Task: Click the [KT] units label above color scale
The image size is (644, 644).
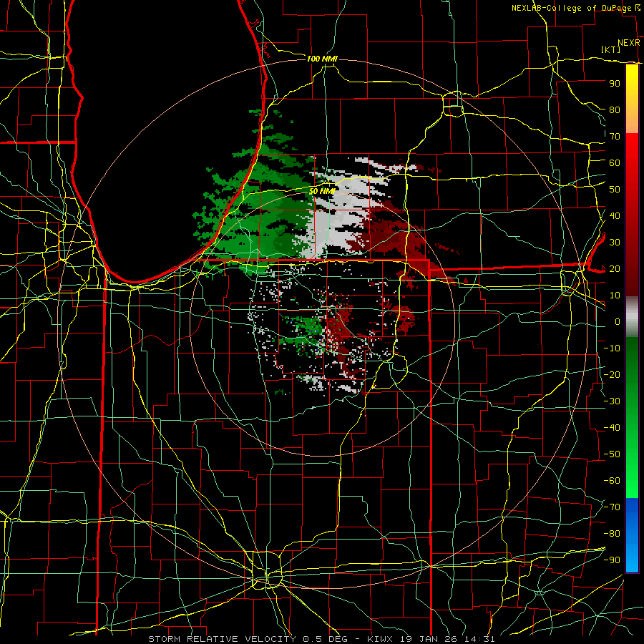Action: [x=611, y=49]
